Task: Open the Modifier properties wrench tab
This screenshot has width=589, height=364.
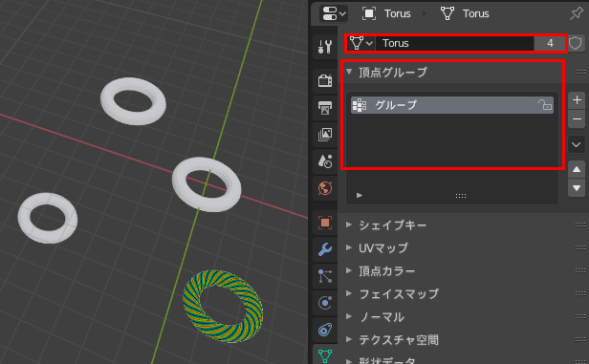Action: click(325, 249)
